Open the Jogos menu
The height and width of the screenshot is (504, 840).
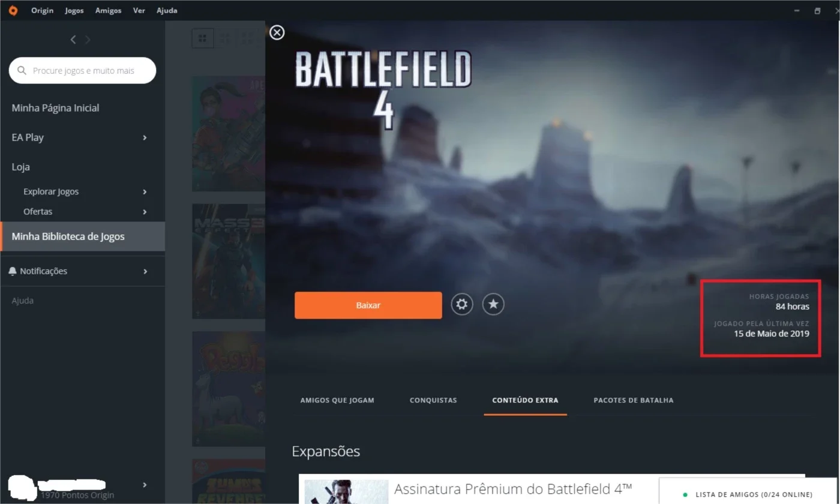tap(74, 10)
